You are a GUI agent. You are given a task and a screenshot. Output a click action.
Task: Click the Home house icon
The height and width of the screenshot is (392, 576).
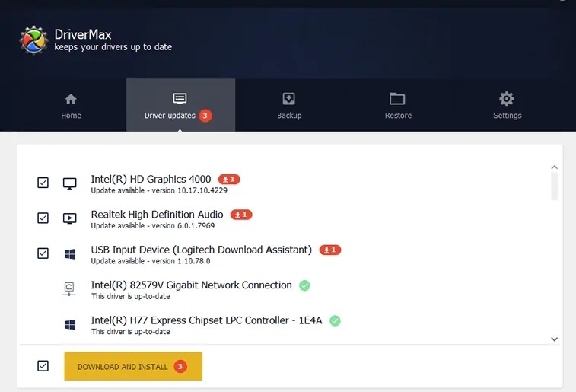71,99
